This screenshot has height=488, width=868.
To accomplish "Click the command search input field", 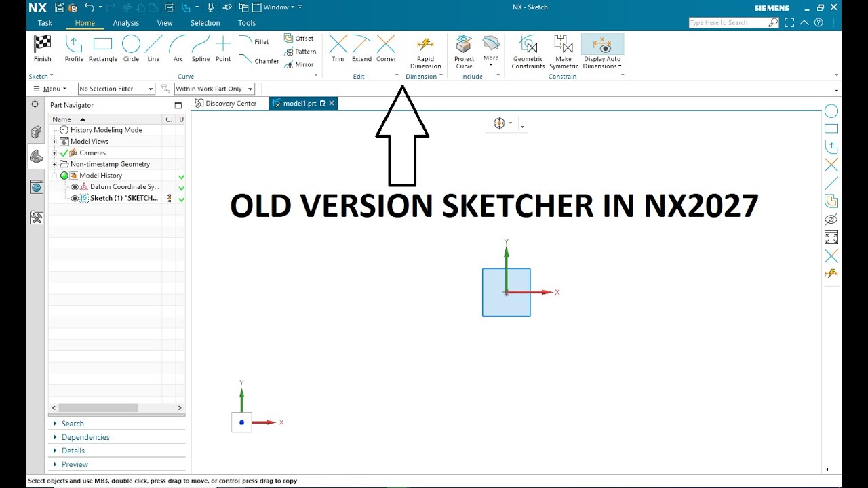I will click(x=728, y=23).
